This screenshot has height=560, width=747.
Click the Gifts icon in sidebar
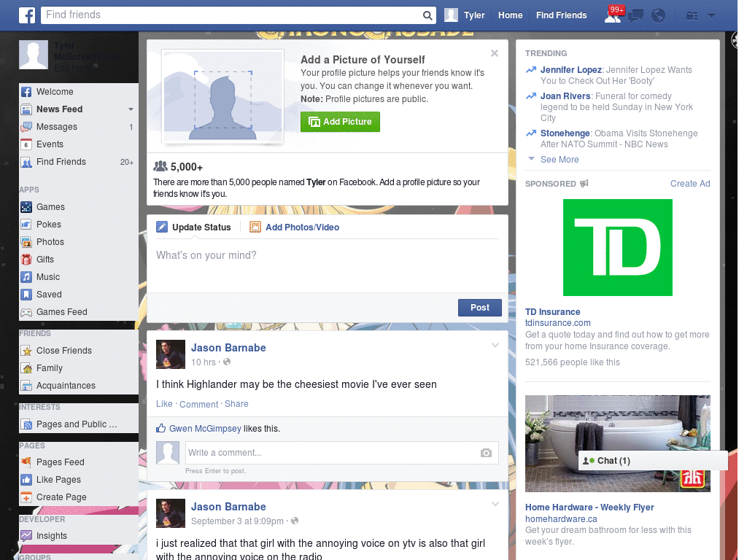point(26,260)
